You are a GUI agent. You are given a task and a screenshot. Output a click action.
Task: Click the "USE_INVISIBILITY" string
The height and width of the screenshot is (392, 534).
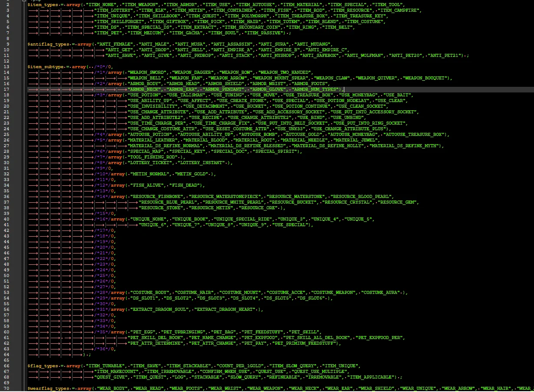[153, 106]
